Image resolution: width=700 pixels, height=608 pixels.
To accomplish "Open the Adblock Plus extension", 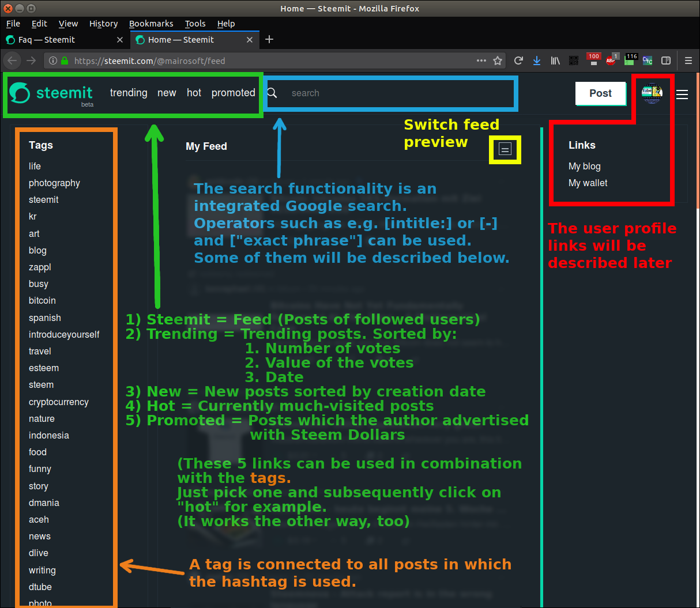I will tap(612, 59).
